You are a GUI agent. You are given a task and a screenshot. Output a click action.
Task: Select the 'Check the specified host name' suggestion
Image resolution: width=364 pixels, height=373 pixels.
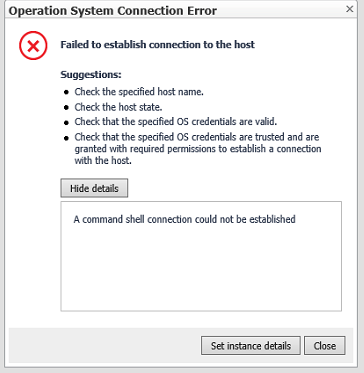click(139, 92)
